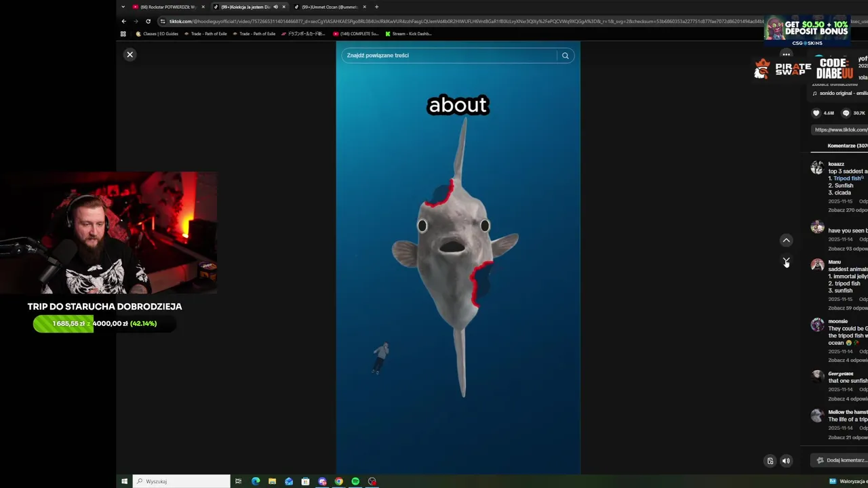Screen dimensions: 868x488
Task: Like the video via heart icon
Action: click(x=816, y=113)
